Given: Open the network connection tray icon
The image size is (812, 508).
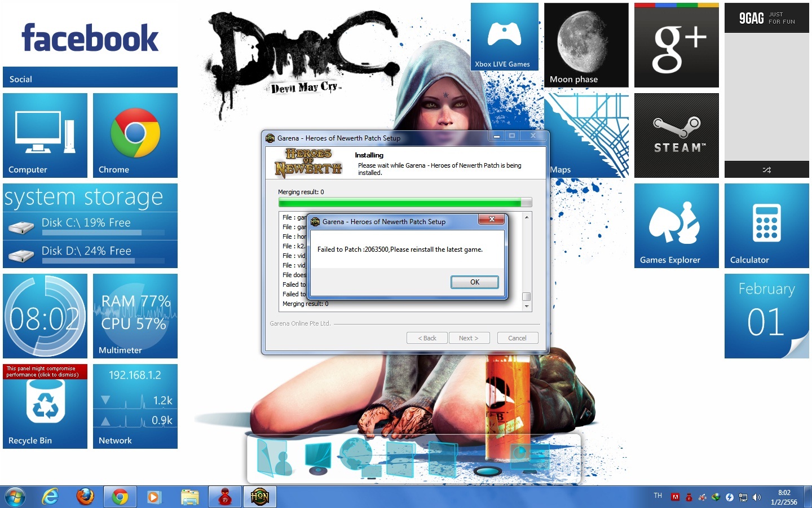Looking at the screenshot, I should click(743, 497).
